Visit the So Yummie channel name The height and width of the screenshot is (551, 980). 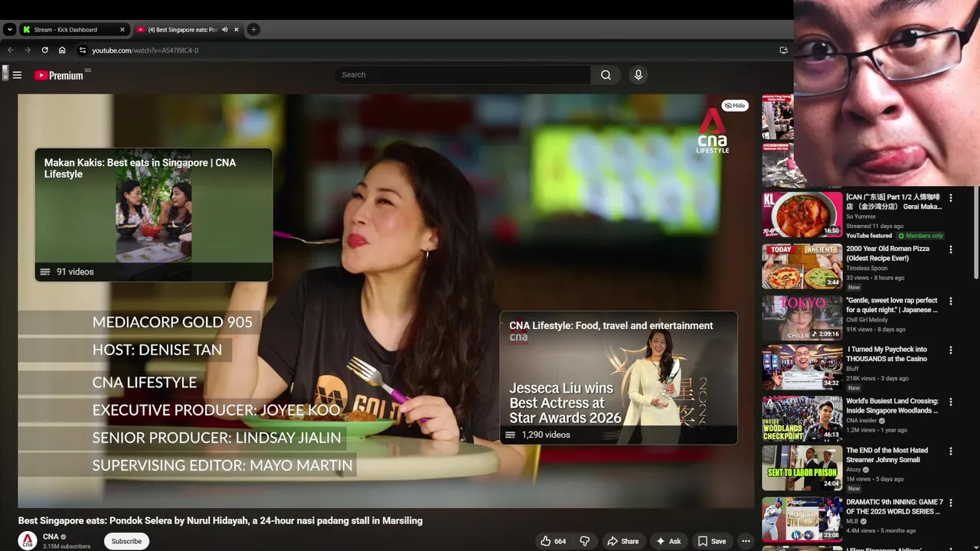(x=861, y=217)
